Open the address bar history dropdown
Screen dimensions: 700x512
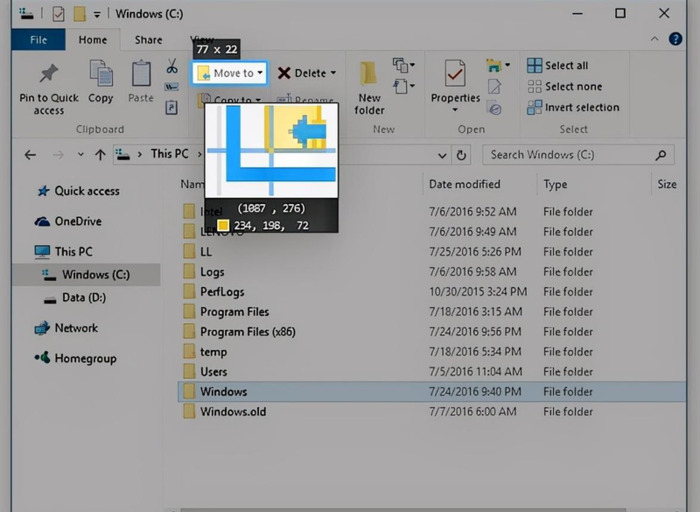(x=441, y=155)
